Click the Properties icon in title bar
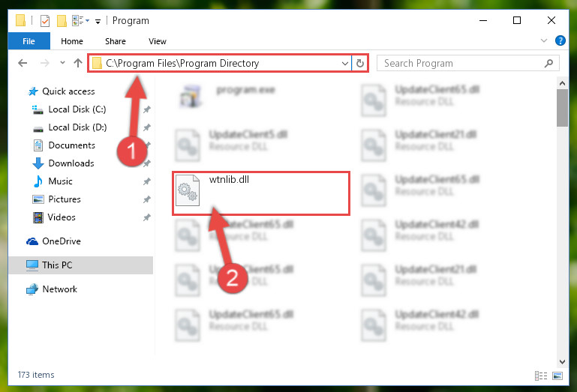Screen dimensions: 577x392 point(45,20)
